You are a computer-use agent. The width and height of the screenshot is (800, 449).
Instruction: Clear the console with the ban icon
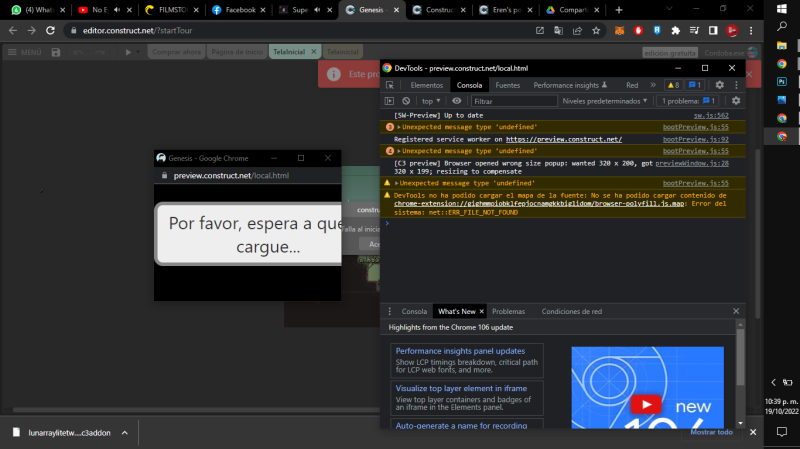click(406, 101)
